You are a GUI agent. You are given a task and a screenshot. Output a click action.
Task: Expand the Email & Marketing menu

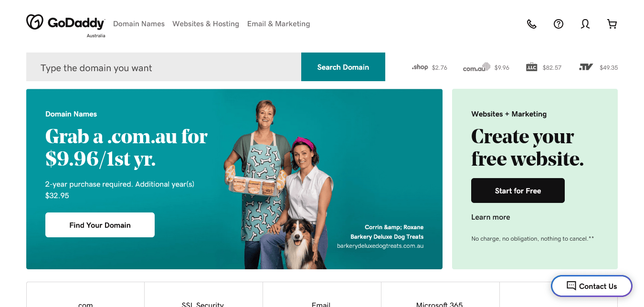278,24
